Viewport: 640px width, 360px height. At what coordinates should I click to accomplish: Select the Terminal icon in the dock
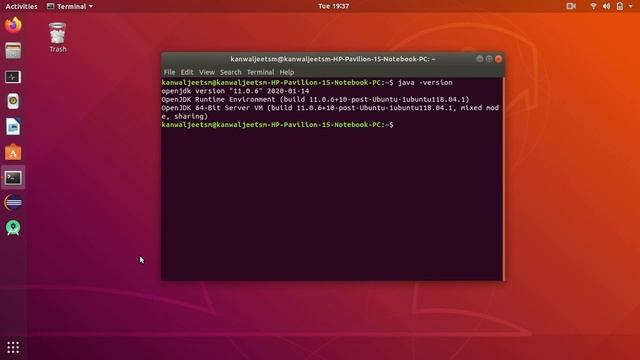[x=13, y=178]
